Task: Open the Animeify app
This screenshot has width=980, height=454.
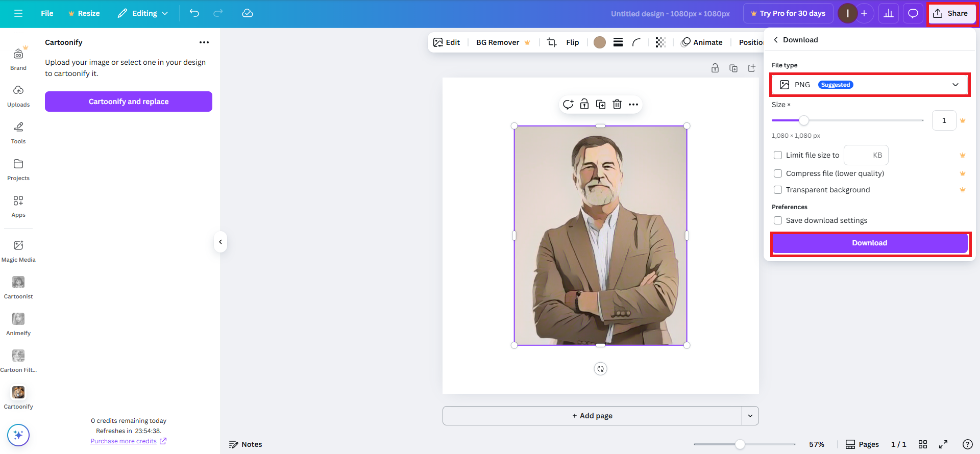Action: [x=18, y=324]
